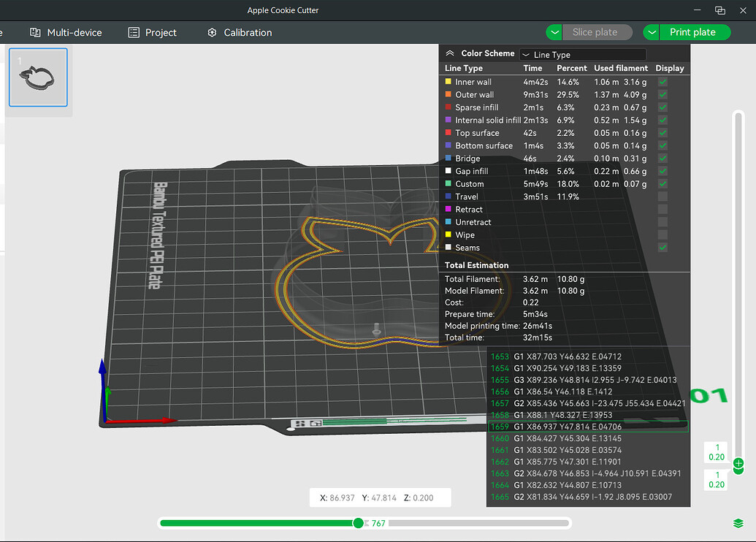Click the X Y Z position readout

[380, 497]
